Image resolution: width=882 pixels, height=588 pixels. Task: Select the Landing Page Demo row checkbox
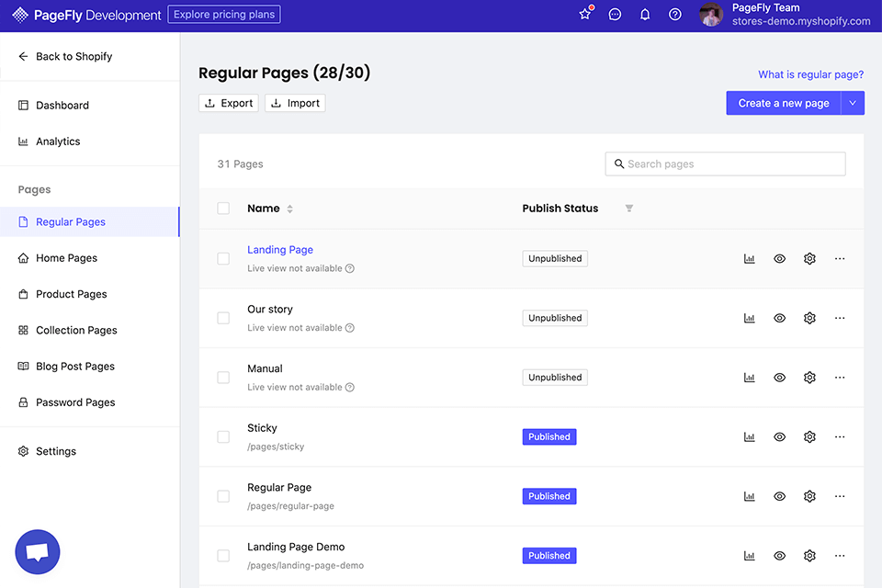223,556
